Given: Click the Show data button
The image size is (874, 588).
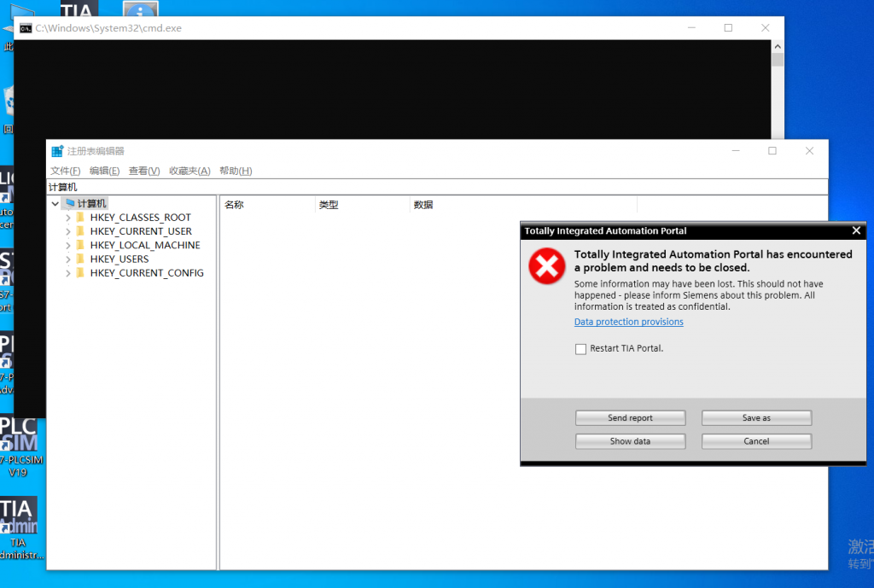Looking at the screenshot, I should [630, 441].
